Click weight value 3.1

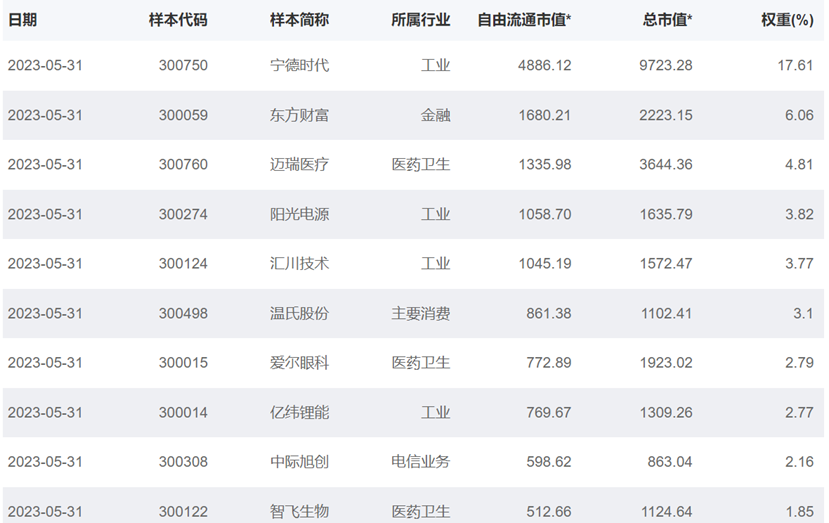coord(803,314)
